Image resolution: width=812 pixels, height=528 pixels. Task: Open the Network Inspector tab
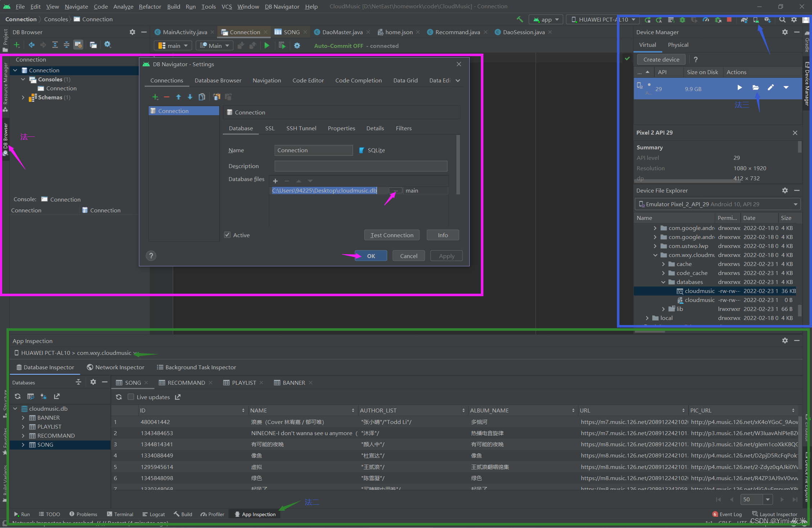[116, 367]
